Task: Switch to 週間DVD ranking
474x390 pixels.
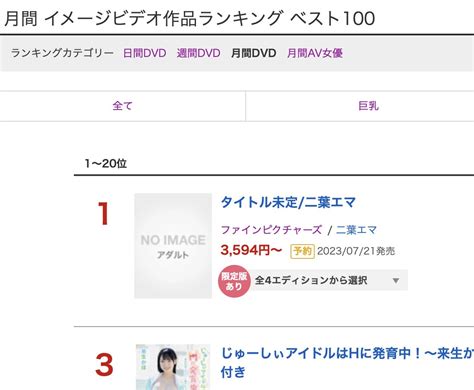Action: pos(198,53)
